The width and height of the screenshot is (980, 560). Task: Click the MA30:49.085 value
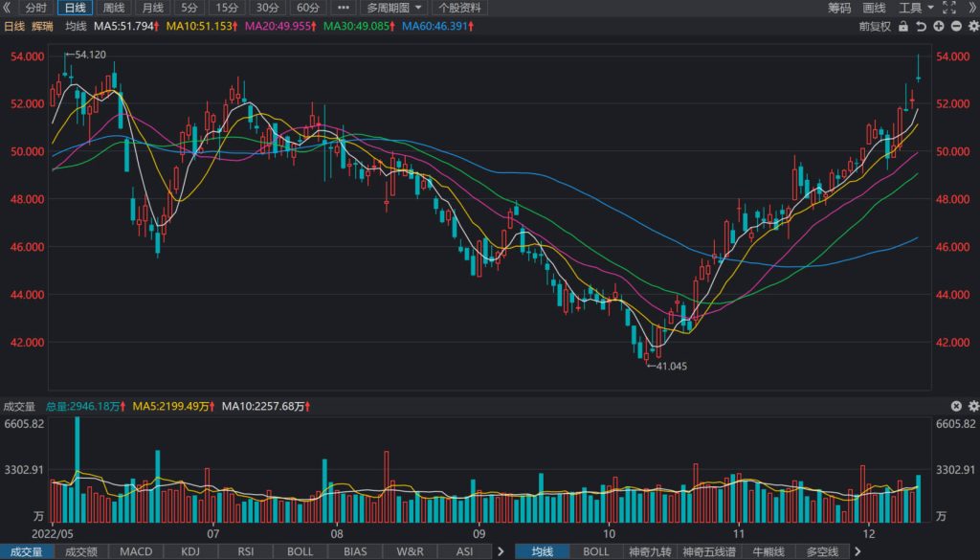point(359,26)
